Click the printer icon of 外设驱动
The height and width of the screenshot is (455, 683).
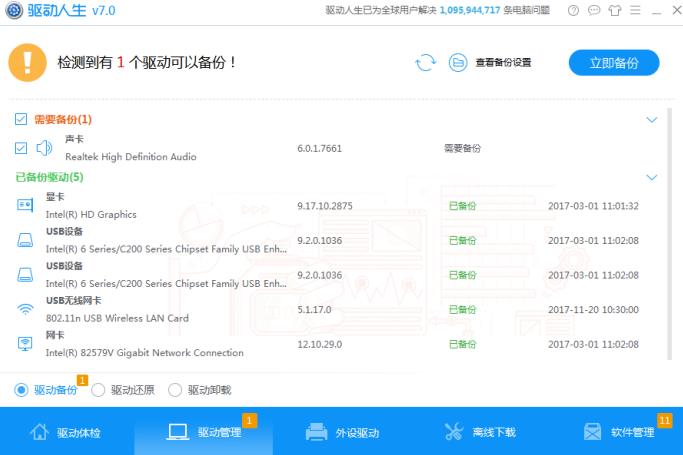pos(316,432)
